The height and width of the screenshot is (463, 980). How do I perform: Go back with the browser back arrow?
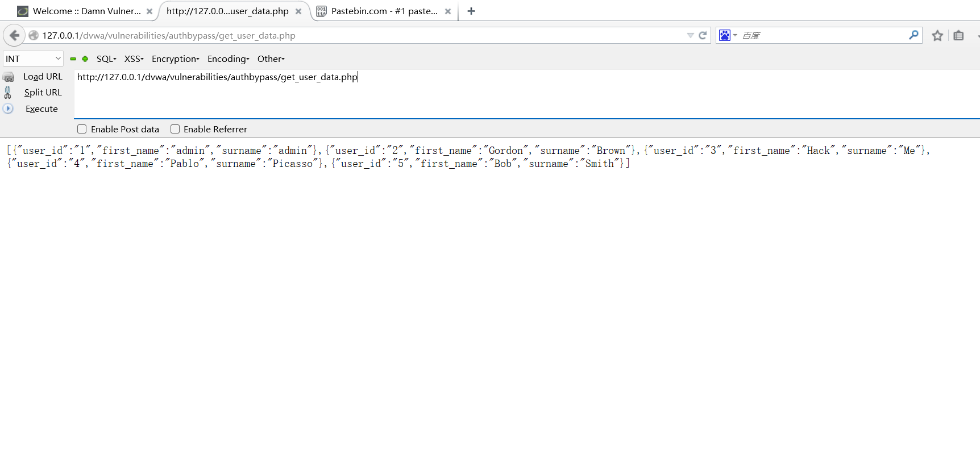tap(14, 35)
